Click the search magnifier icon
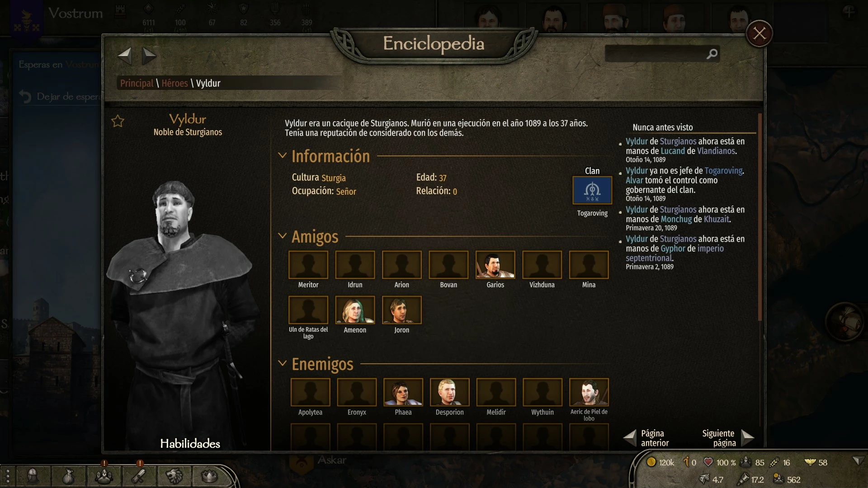This screenshot has height=488, width=868. pyautogui.click(x=712, y=54)
